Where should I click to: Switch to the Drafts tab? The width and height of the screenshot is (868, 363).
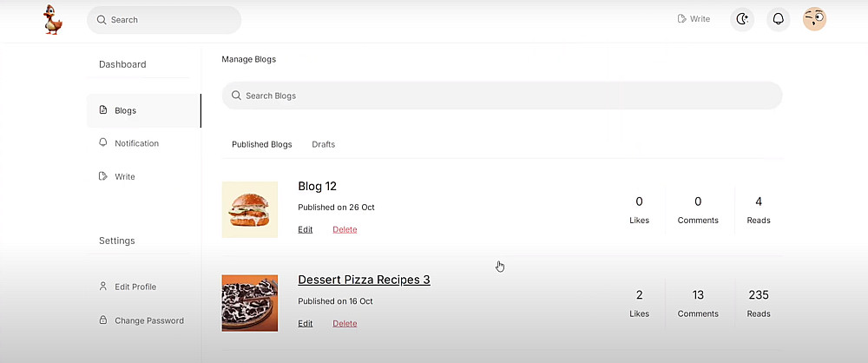tap(323, 144)
